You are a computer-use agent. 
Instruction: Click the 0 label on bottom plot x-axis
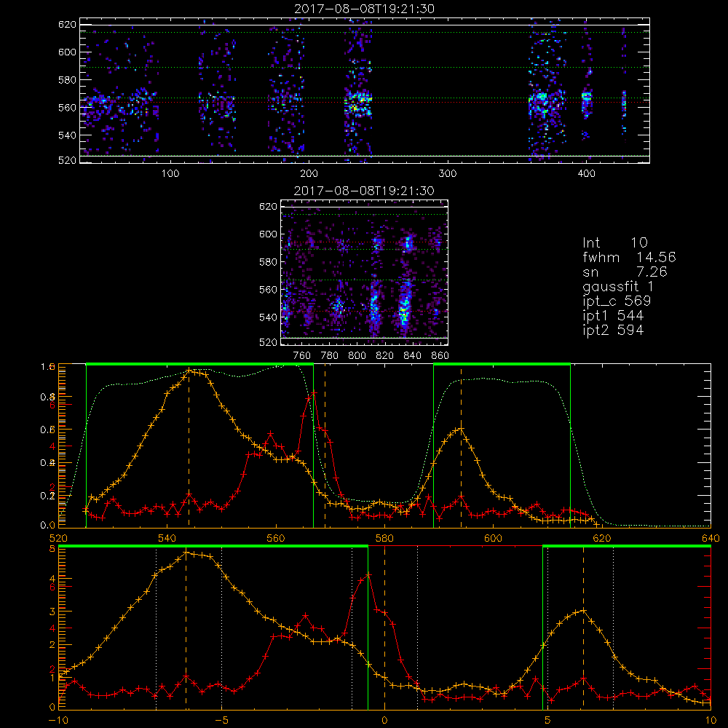click(x=384, y=721)
